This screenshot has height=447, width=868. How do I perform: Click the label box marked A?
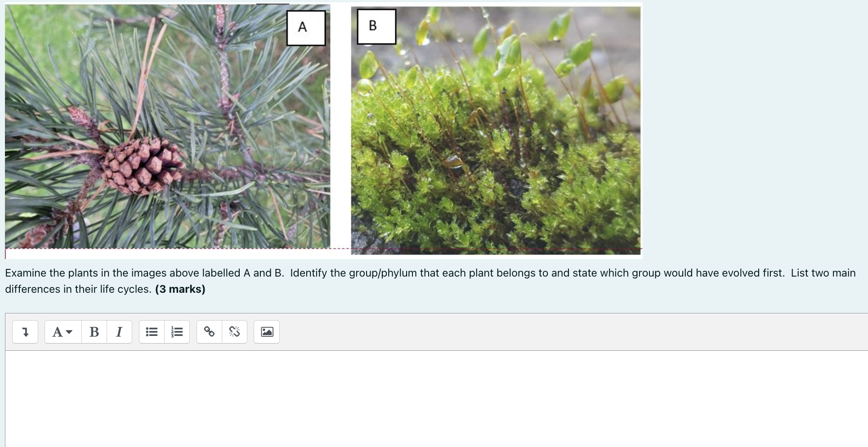[306, 28]
